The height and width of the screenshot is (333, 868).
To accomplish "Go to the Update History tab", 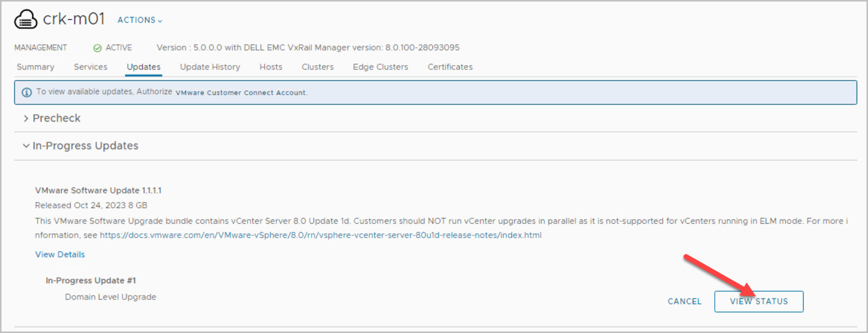I will 210,67.
